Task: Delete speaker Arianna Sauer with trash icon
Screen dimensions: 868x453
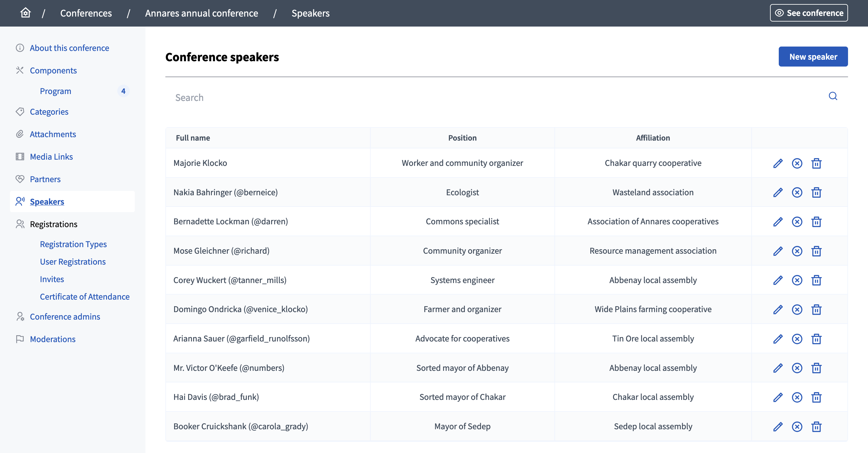Action: click(816, 339)
